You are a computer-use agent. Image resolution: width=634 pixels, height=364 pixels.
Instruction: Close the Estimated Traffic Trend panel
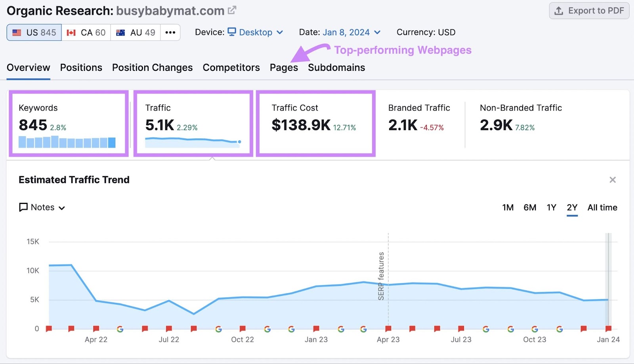(x=612, y=179)
